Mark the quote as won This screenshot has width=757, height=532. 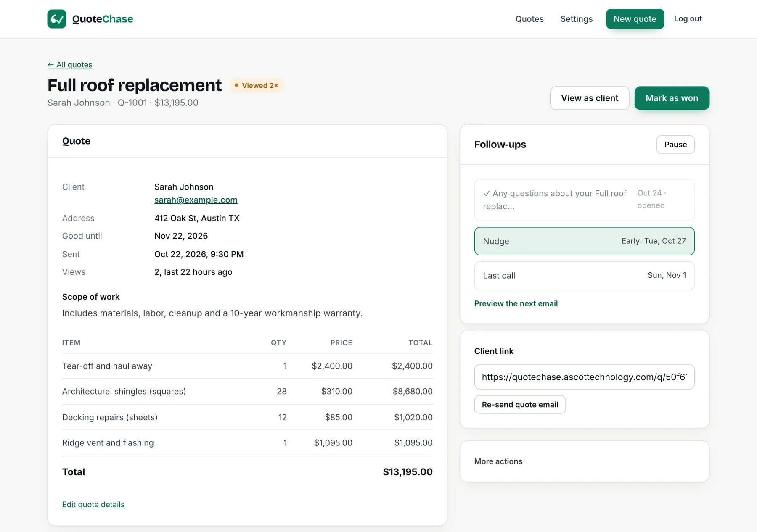(672, 98)
